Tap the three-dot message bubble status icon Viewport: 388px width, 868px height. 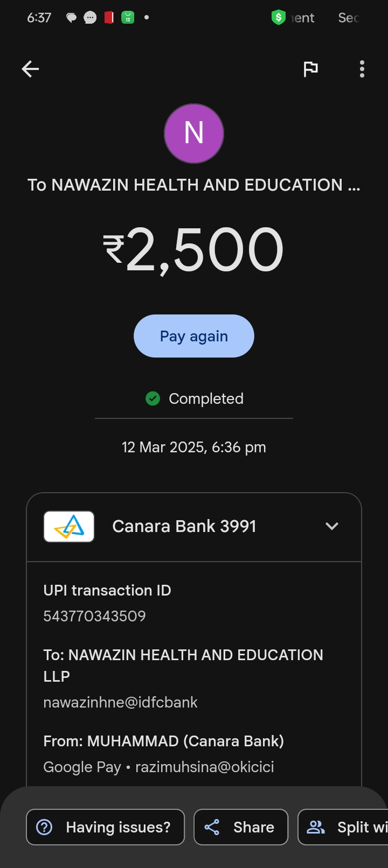click(x=91, y=18)
